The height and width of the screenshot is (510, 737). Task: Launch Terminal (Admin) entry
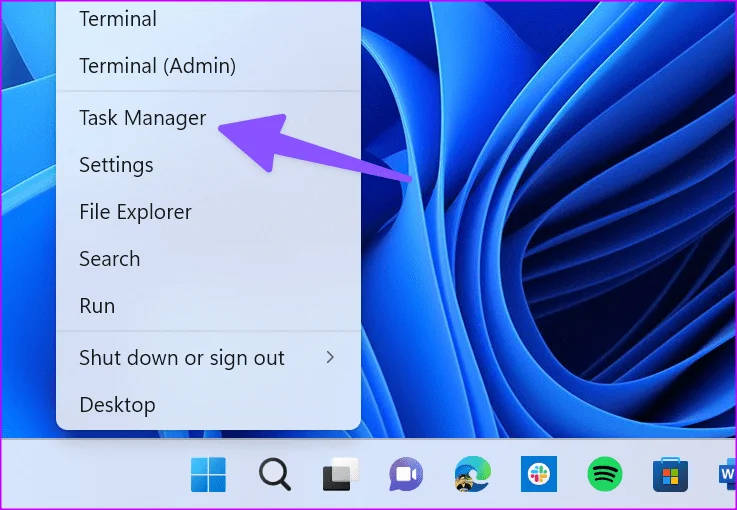pyautogui.click(x=208, y=66)
